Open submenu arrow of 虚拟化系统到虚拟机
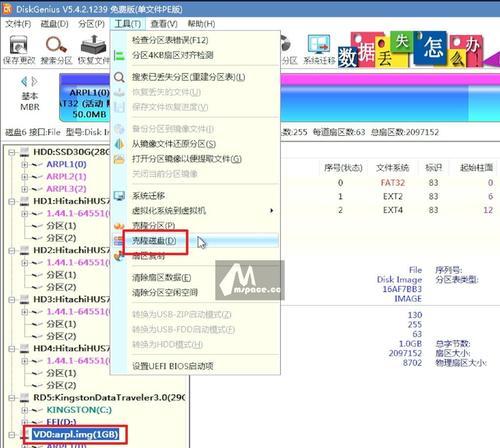The image size is (500, 448). click(272, 211)
